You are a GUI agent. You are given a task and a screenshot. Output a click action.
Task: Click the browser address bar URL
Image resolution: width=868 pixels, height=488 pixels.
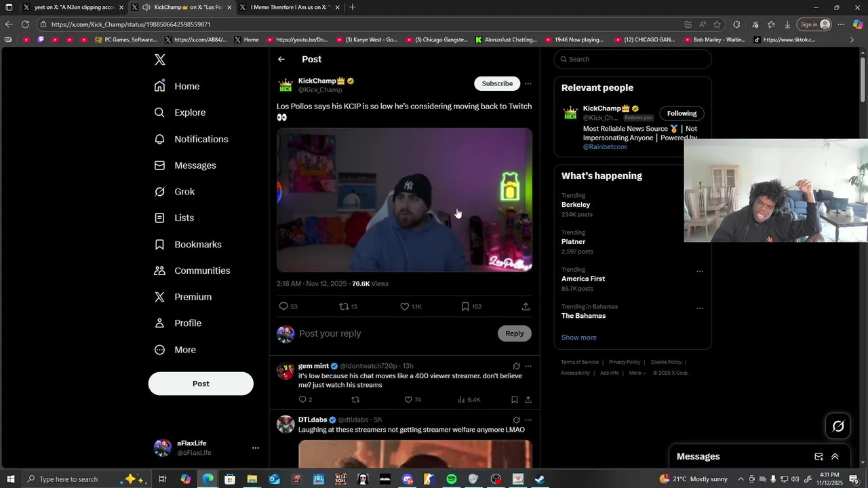131,24
